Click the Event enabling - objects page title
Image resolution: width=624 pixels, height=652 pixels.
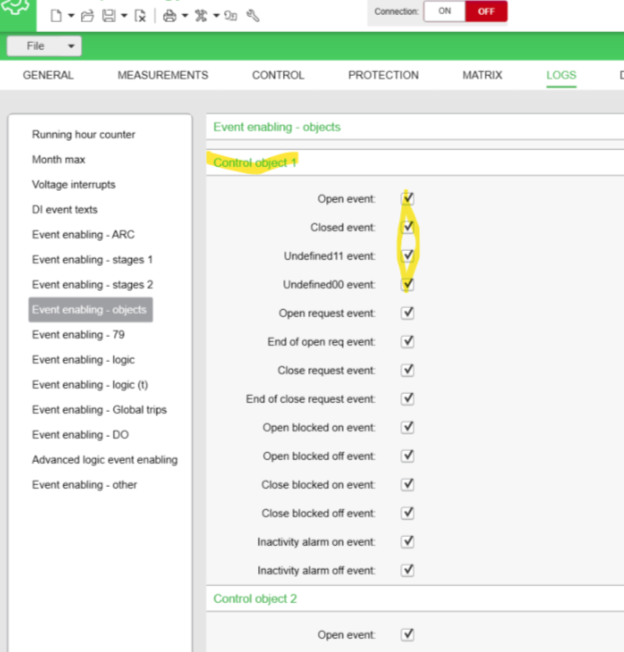277,127
